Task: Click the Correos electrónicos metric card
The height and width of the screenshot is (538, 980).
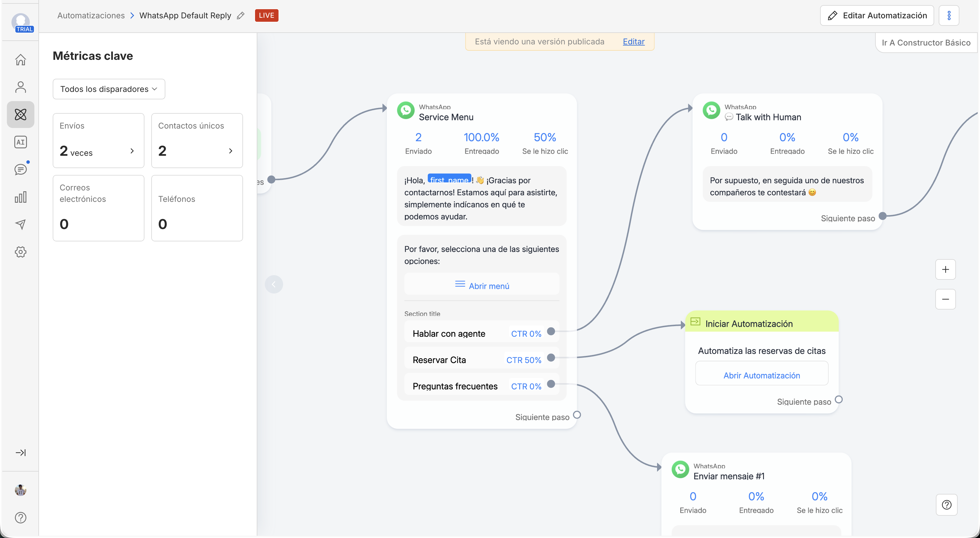Action: click(x=99, y=208)
